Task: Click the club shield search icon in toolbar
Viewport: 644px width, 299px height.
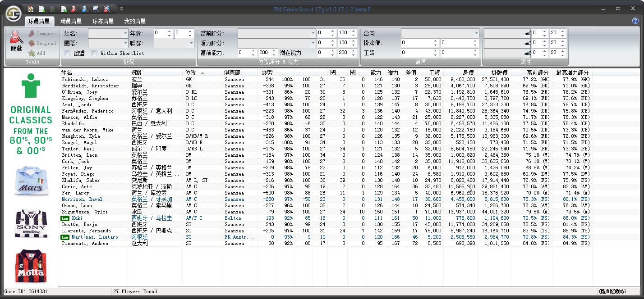Action: coord(96,9)
